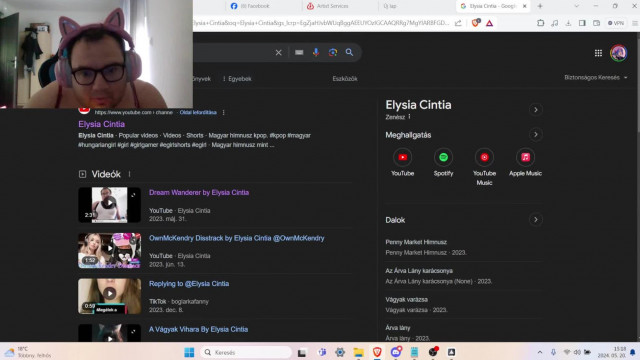Open YouTube Music listening link
640x360 pixels.
coord(484,167)
